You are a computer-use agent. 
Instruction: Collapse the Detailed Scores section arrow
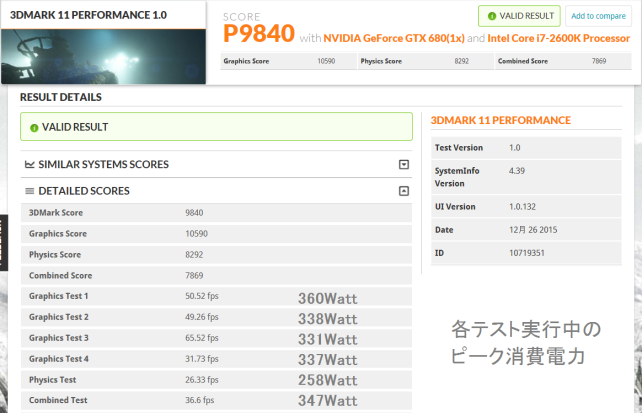coord(404,191)
